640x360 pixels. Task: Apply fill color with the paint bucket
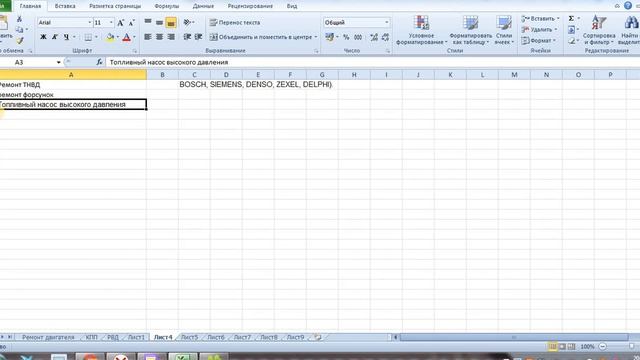[110, 38]
